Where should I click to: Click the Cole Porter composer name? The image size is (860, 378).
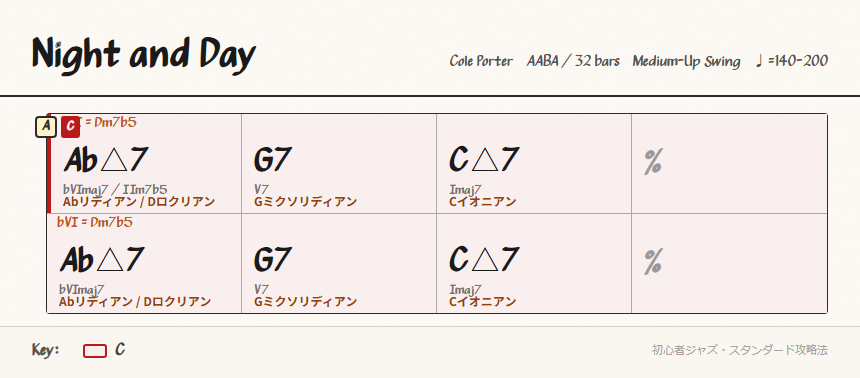point(481,61)
